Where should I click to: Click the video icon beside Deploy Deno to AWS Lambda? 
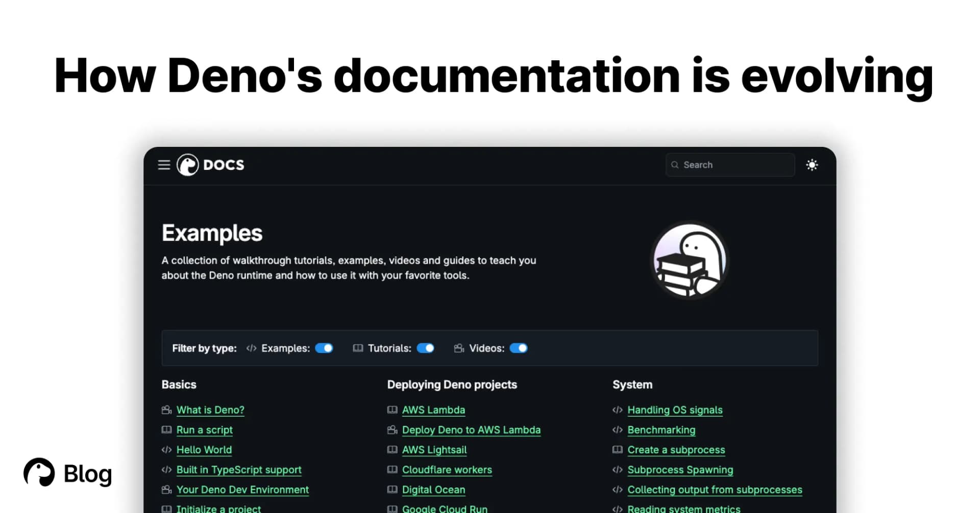(392, 429)
